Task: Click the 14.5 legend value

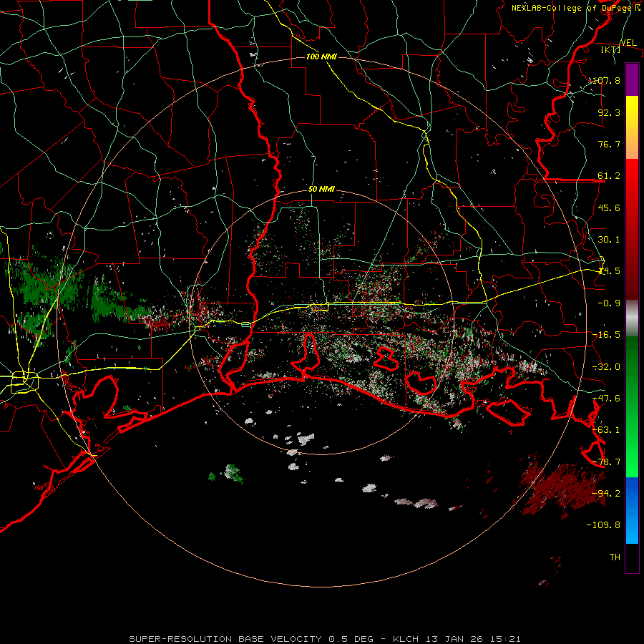Action: (x=609, y=271)
